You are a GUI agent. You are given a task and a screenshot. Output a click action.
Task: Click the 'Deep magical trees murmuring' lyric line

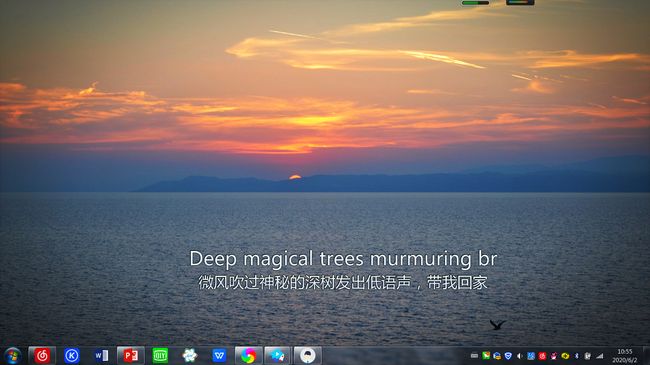tap(343, 259)
